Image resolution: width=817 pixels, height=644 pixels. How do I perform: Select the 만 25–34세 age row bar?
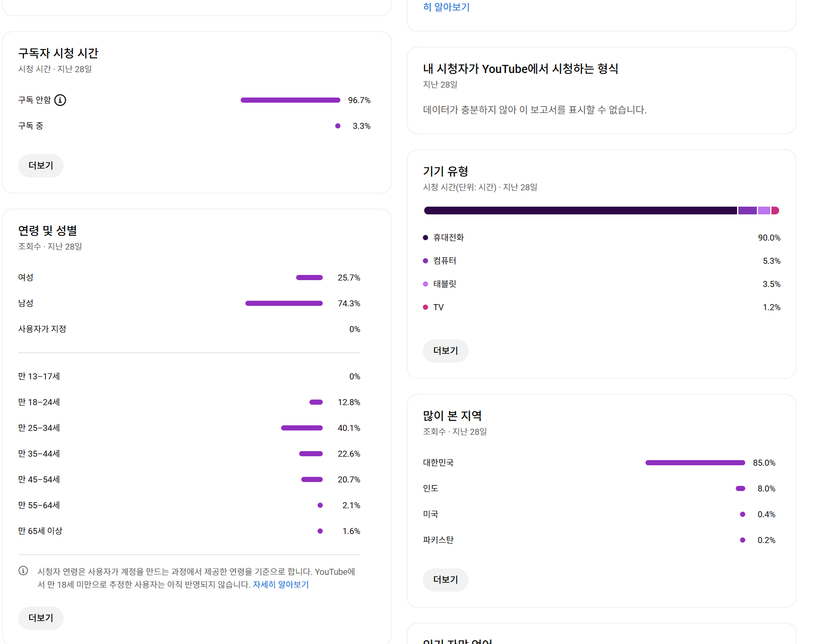point(302,428)
